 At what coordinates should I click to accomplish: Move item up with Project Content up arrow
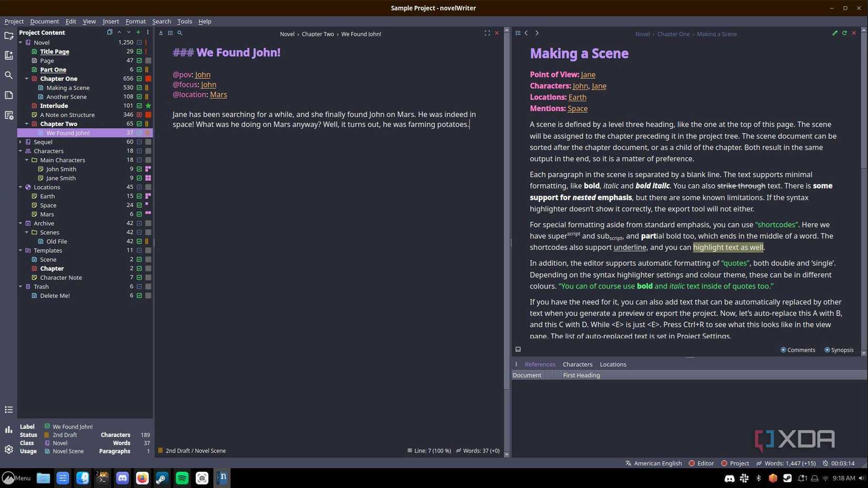coord(119,32)
